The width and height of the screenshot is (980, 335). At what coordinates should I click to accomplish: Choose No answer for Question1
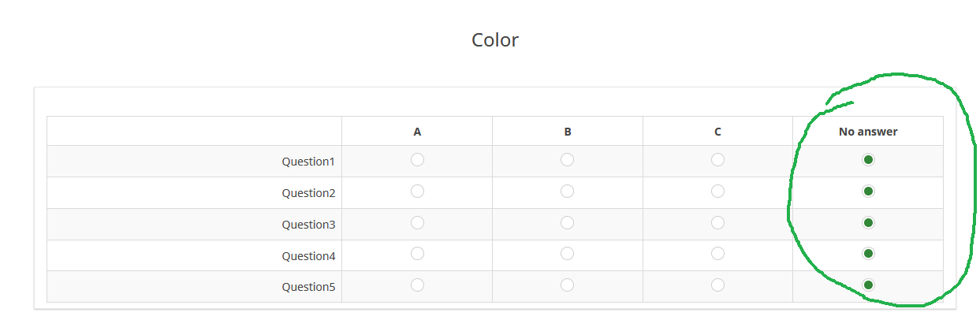coord(868,160)
